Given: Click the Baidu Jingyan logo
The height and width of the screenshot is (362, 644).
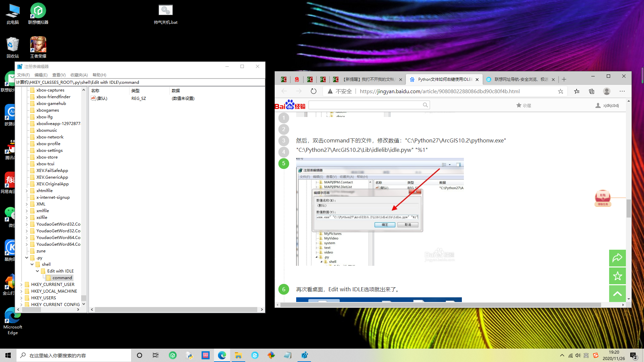Looking at the screenshot, I should pos(290,105).
